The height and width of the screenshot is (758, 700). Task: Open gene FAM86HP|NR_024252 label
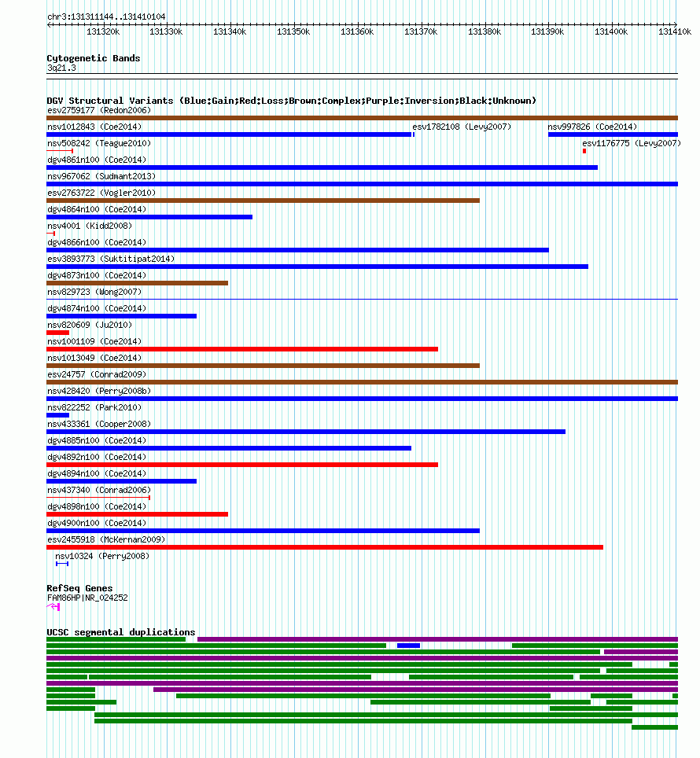87,598
